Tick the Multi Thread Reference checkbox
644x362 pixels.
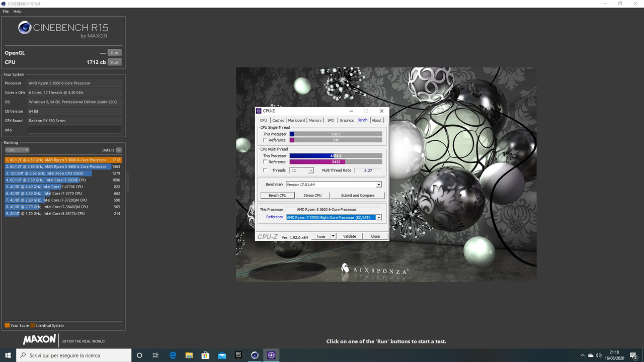[265, 162]
